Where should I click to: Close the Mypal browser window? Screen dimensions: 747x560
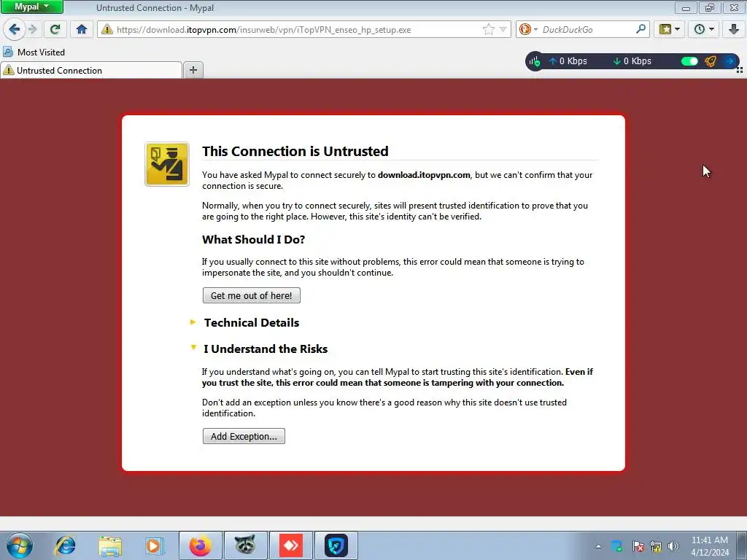(734, 7)
